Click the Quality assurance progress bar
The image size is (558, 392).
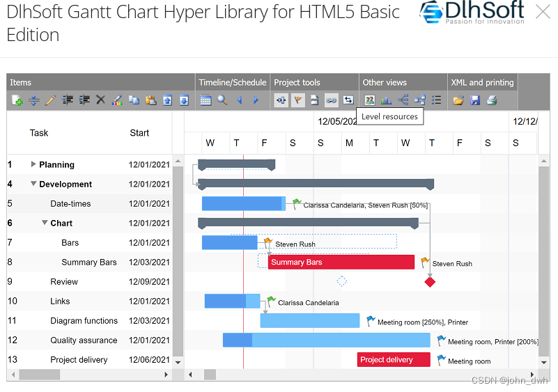click(x=326, y=340)
